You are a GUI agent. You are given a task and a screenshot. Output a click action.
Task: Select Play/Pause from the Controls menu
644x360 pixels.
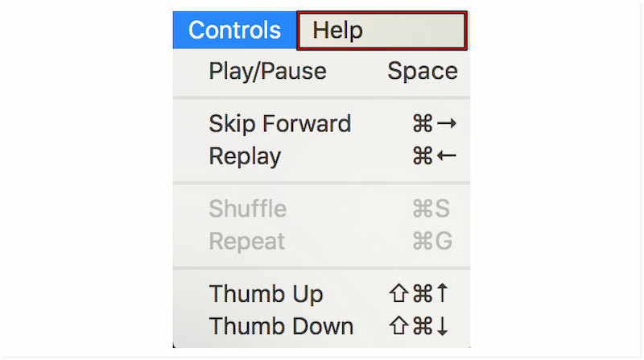(x=267, y=71)
